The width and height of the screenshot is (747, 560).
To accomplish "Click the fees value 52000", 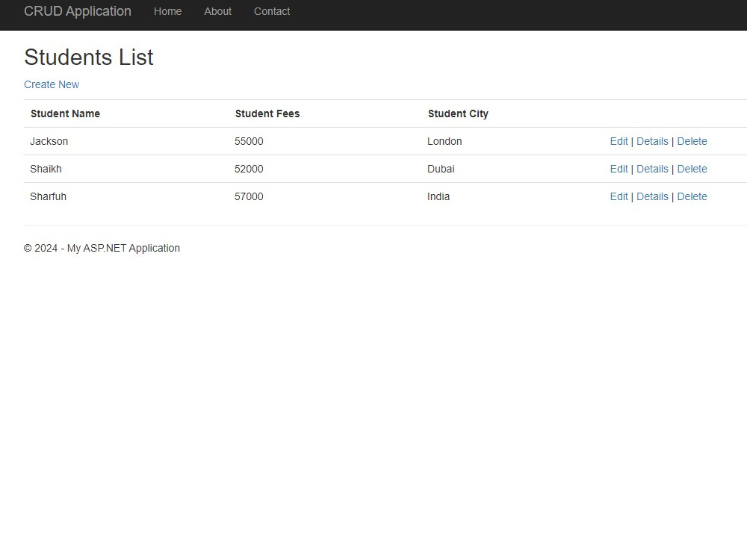I will (x=249, y=169).
